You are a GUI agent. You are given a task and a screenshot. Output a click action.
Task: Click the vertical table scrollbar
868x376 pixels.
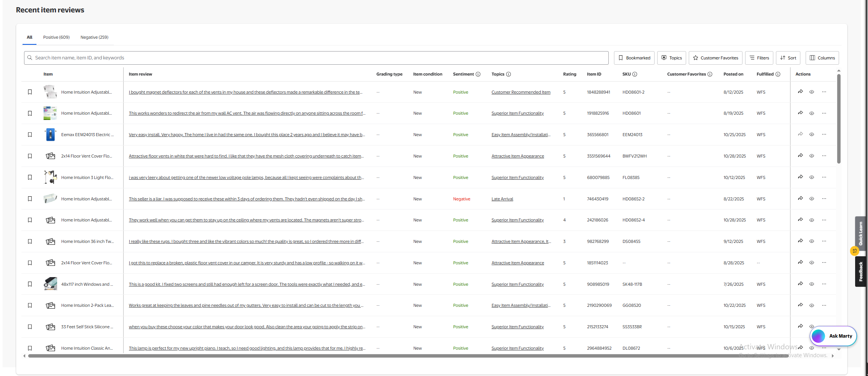click(x=839, y=119)
